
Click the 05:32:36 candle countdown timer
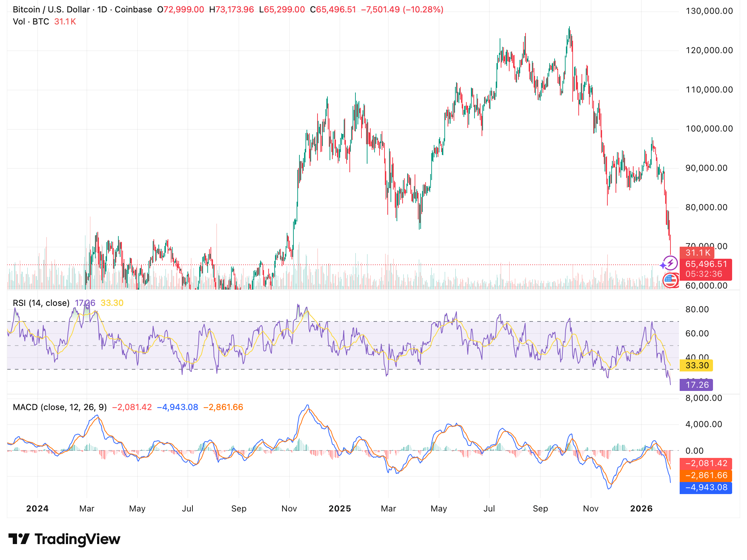(703, 274)
